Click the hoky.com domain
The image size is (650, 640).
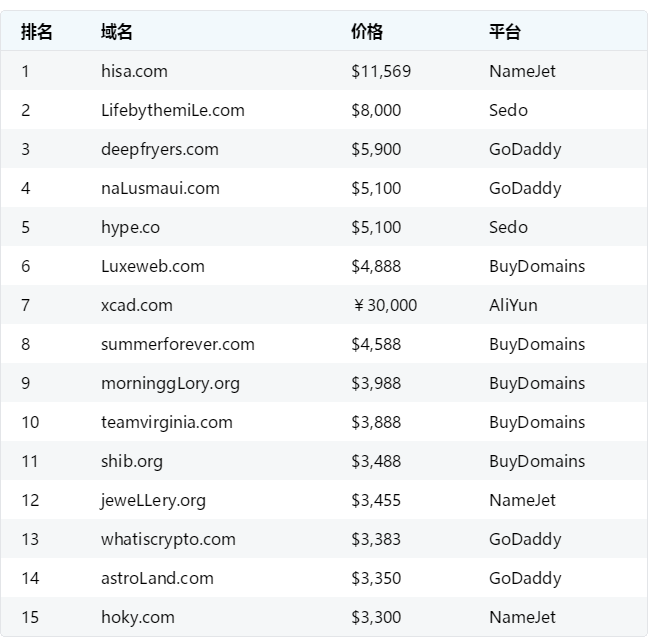pyautogui.click(x=137, y=617)
